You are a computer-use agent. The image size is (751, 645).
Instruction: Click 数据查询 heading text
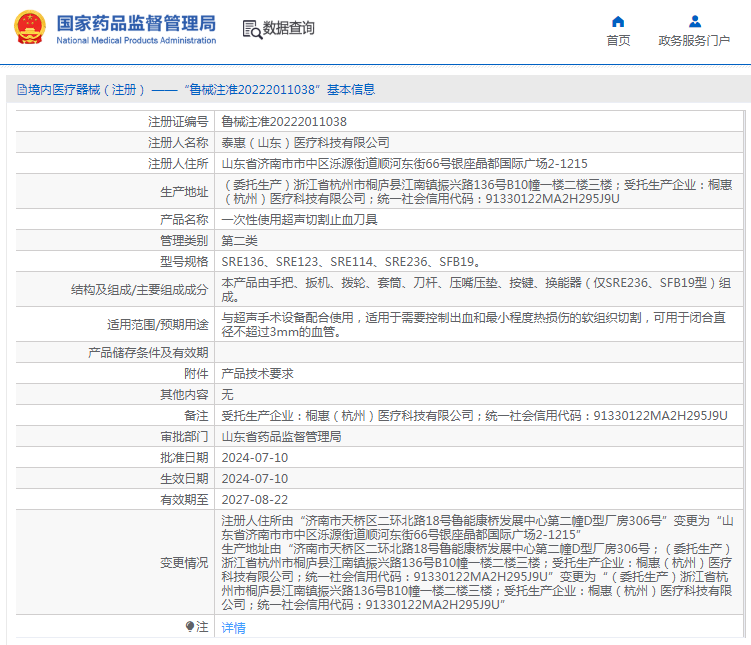[x=288, y=28]
